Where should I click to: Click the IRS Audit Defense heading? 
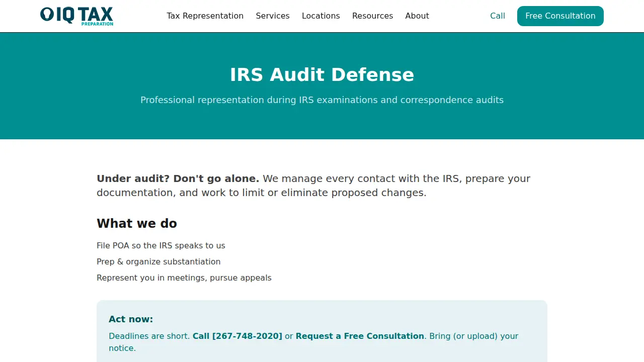click(x=322, y=75)
